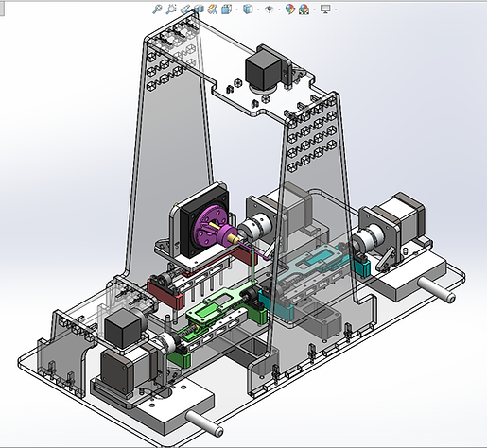
Task: Click the Display Style icon
Action: coord(248,9)
